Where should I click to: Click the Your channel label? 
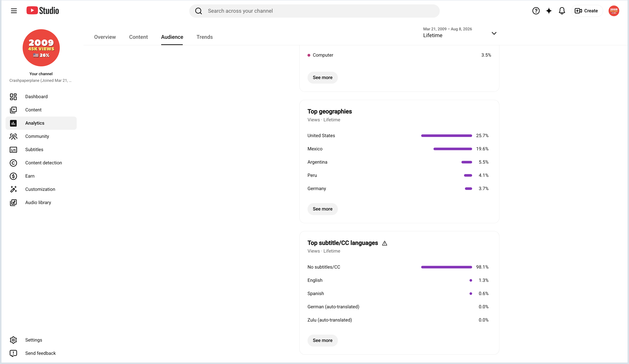click(41, 74)
